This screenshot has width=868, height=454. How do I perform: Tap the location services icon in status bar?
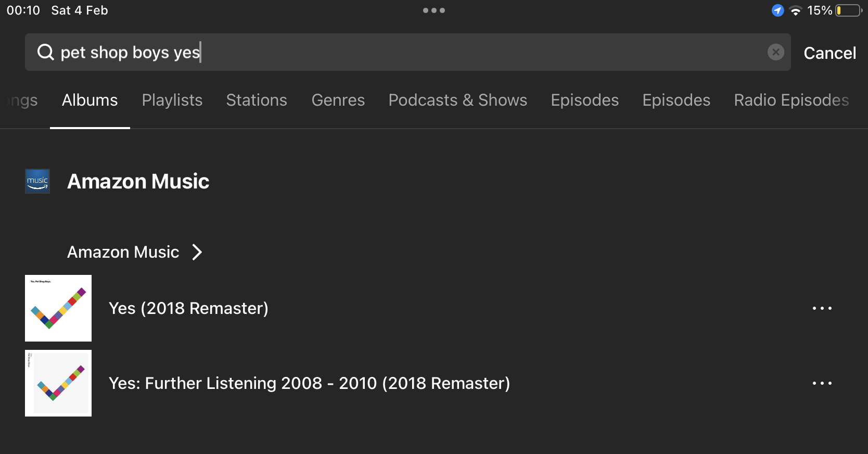click(x=777, y=10)
